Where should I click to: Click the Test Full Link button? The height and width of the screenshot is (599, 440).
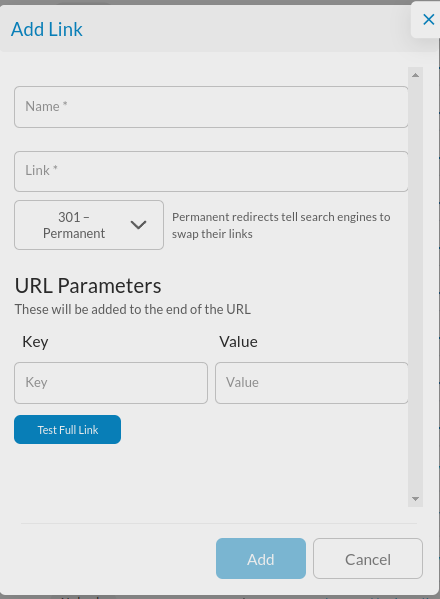(68, 430)
